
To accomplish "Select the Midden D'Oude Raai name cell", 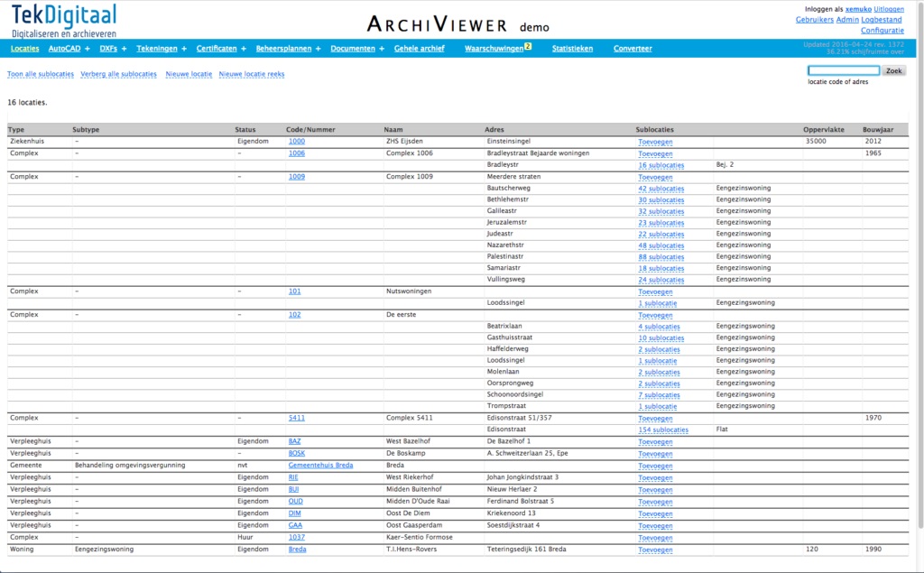I will click(x=418, y=501).
